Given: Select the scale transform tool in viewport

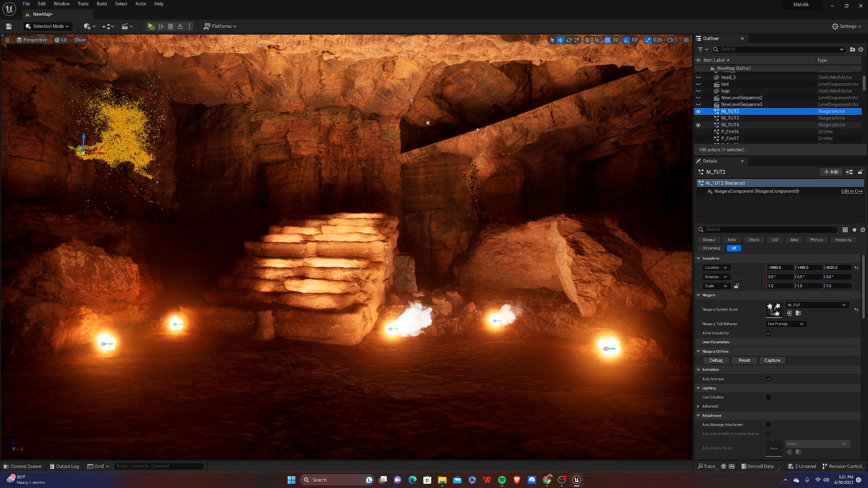Looking at the screenshot, I should (577, 40).
